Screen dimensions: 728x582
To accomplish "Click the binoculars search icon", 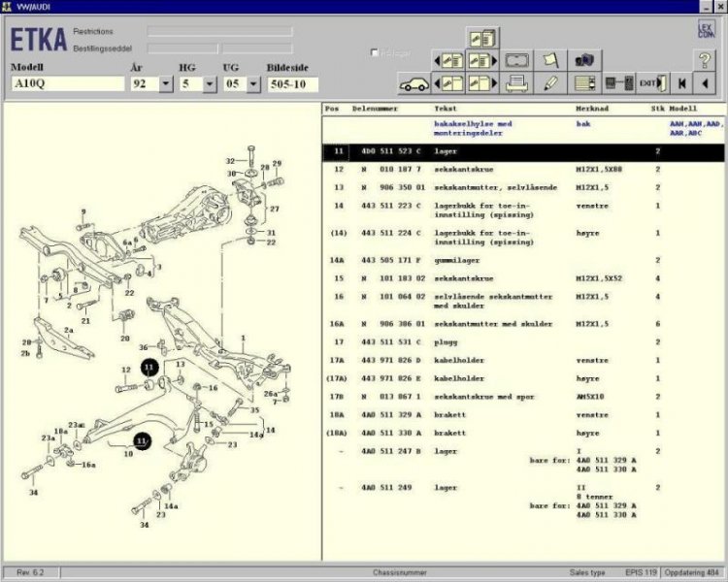I will [584, 60].
